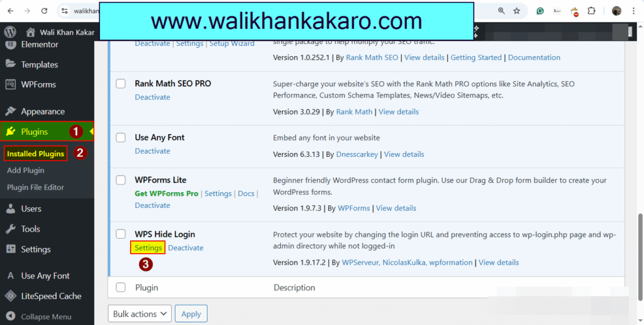Click the Description column header in the footer row

click(x=294, y=288)
